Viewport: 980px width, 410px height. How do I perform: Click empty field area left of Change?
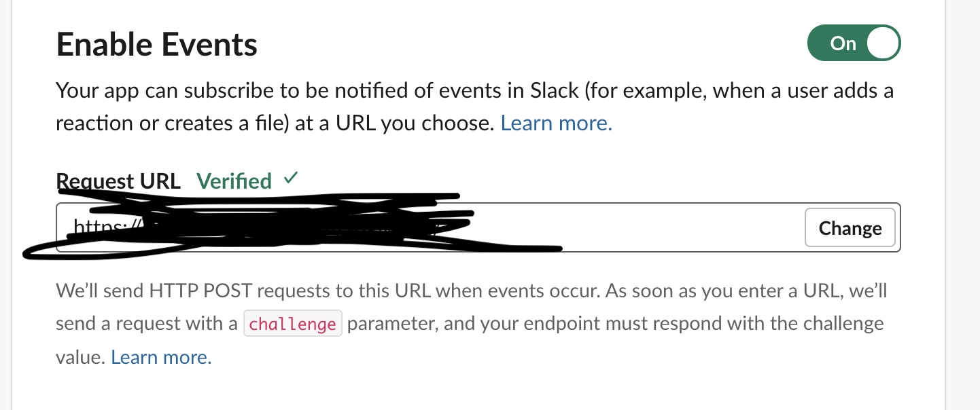680,228
